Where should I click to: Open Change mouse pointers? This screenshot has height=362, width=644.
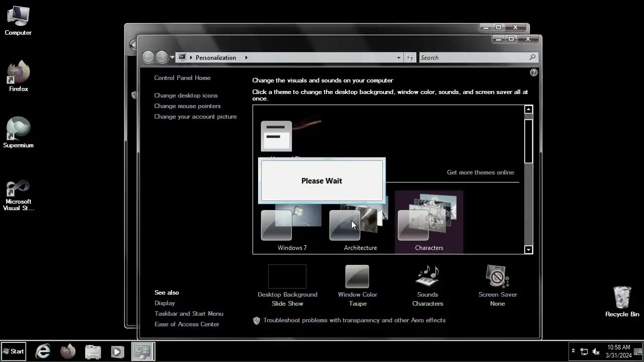tap(187, 106)
